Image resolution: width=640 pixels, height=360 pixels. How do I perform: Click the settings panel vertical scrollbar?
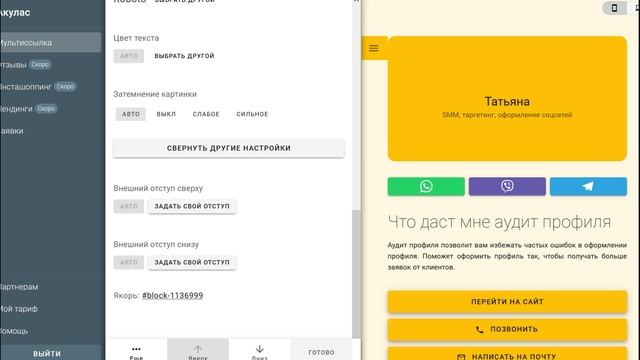[x=356, y=273]
